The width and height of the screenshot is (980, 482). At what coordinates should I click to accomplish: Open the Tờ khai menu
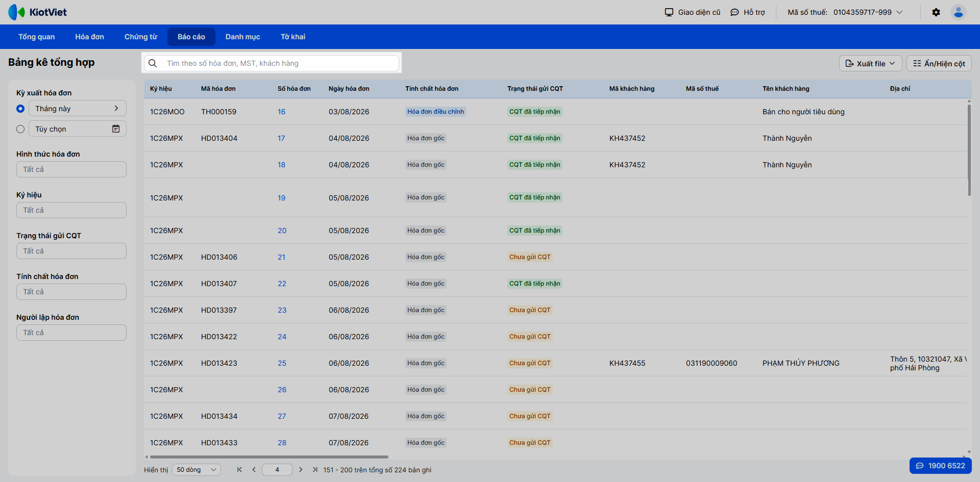tap(293, 37)
